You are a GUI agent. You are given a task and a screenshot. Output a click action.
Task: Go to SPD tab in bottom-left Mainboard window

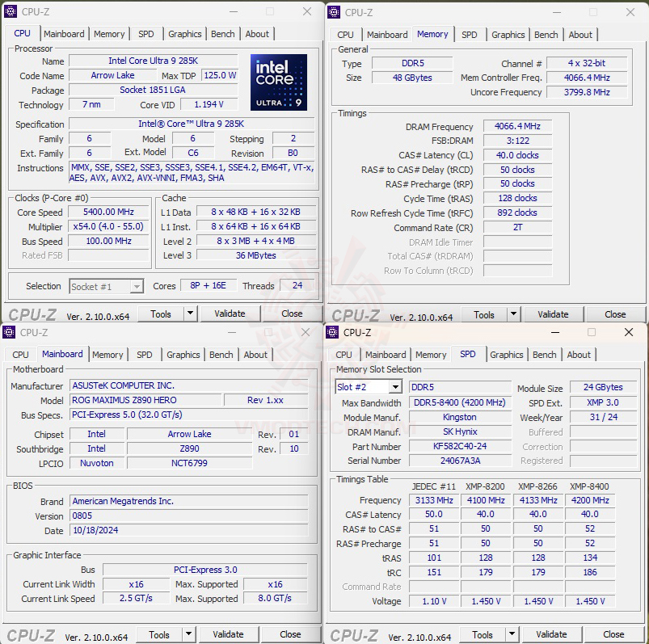click(x=144, y=355)
